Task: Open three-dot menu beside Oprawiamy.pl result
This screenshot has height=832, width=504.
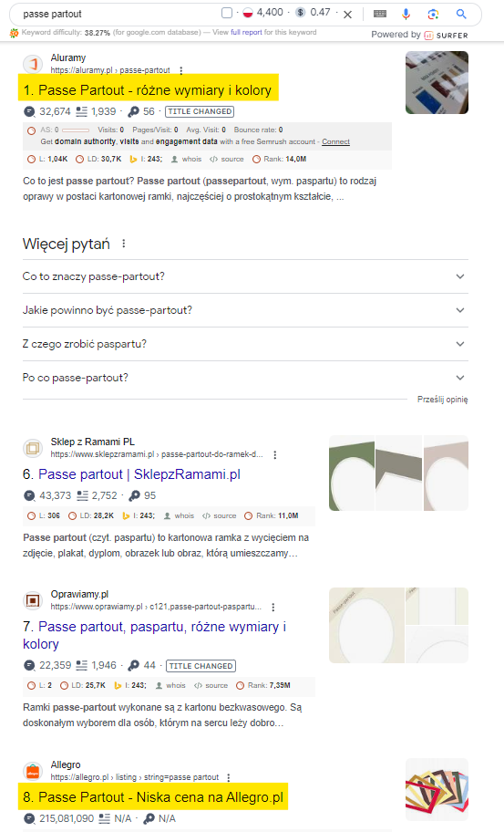Action: point(273,607)
